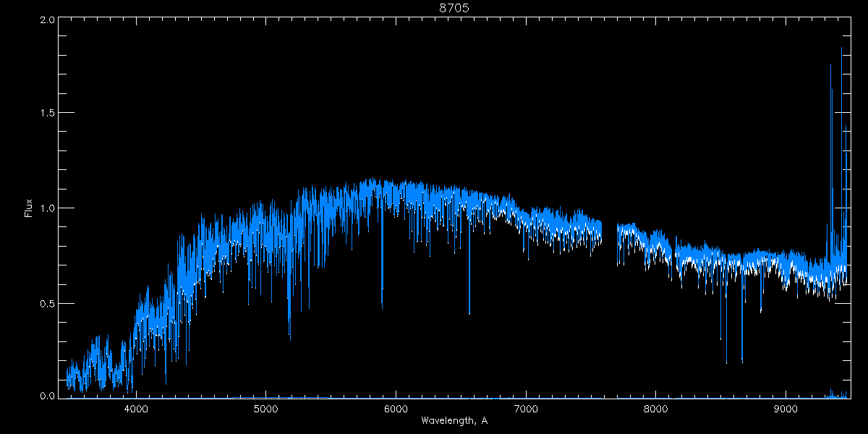Click the 0.0 flux tick label

pos(48,396)
